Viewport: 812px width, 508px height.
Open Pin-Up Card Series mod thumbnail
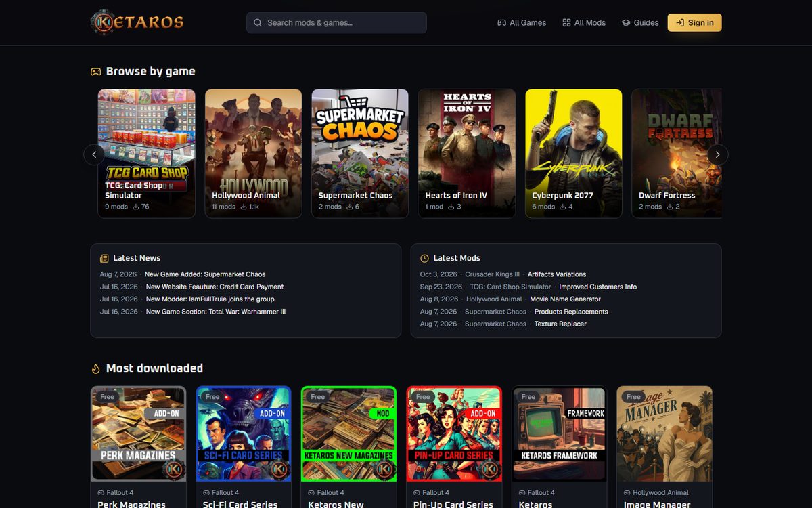454,433
